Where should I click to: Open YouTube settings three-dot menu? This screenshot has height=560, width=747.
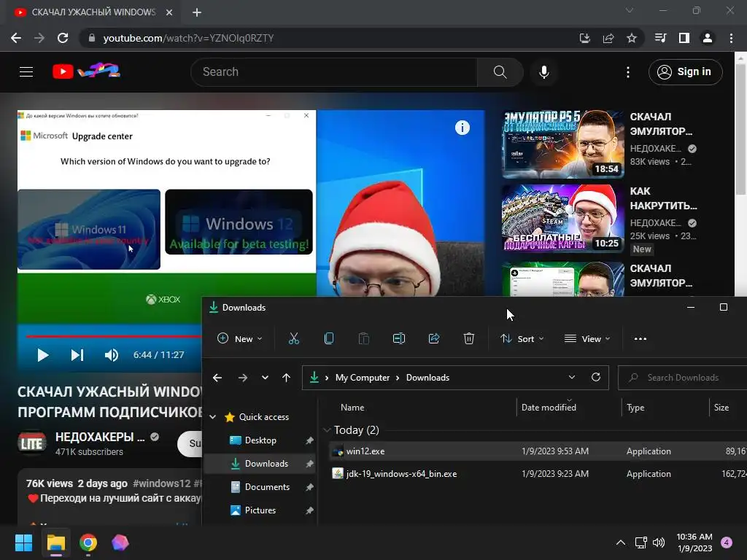pos(628,72)
